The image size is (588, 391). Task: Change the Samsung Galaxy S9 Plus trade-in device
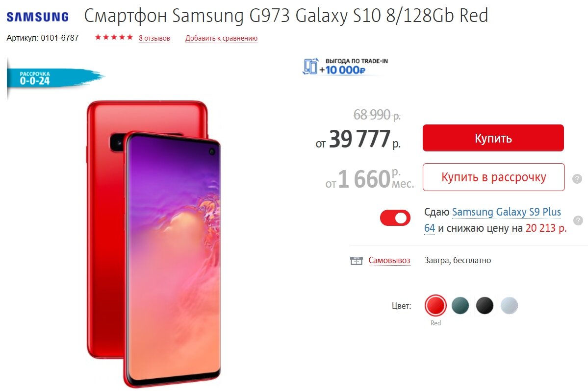[493, 220]
